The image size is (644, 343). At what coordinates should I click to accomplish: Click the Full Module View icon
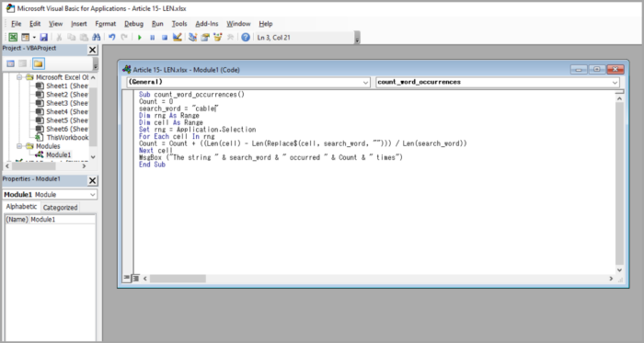tap(135, 279)
